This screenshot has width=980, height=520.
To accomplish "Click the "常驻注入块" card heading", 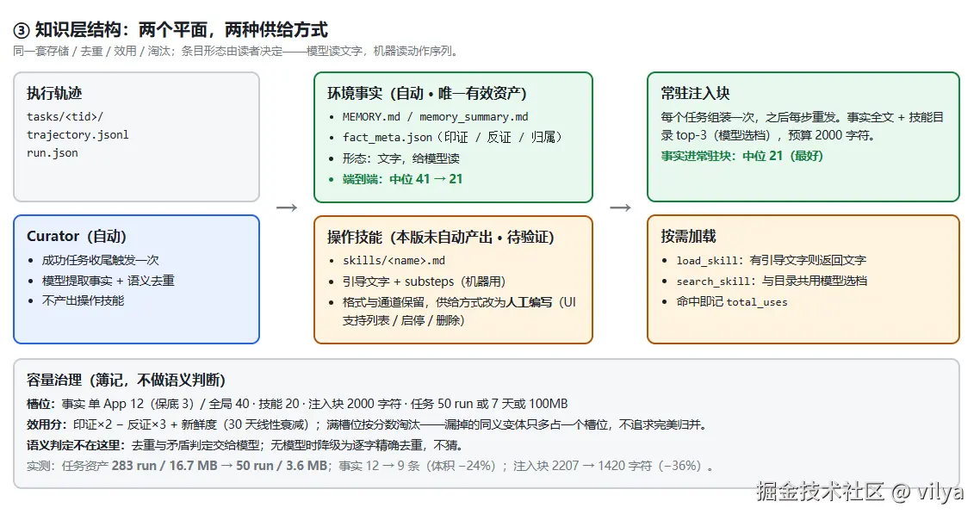I will [695, 93].
